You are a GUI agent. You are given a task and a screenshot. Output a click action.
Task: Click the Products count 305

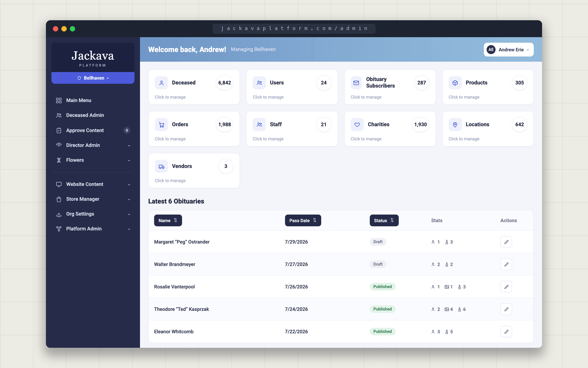pos(519,83)
